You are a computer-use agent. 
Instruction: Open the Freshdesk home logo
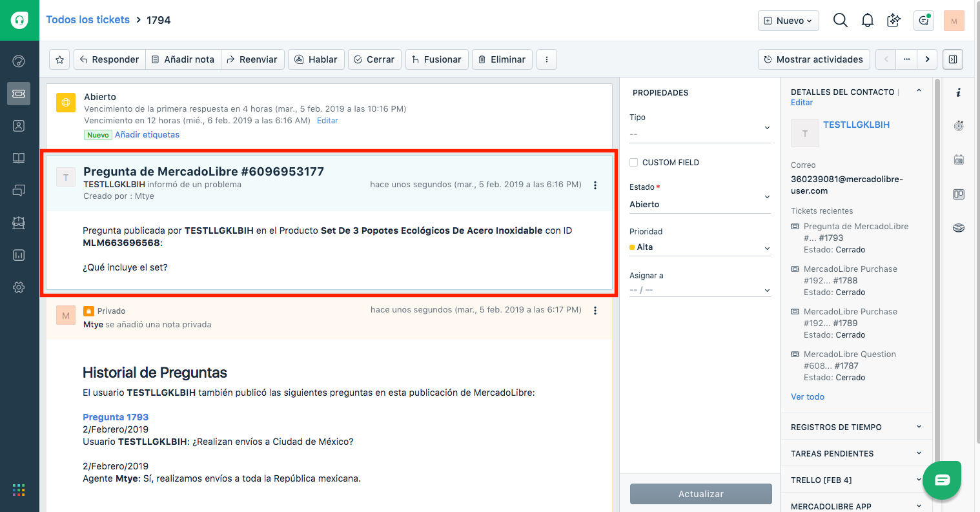[19, 20]
